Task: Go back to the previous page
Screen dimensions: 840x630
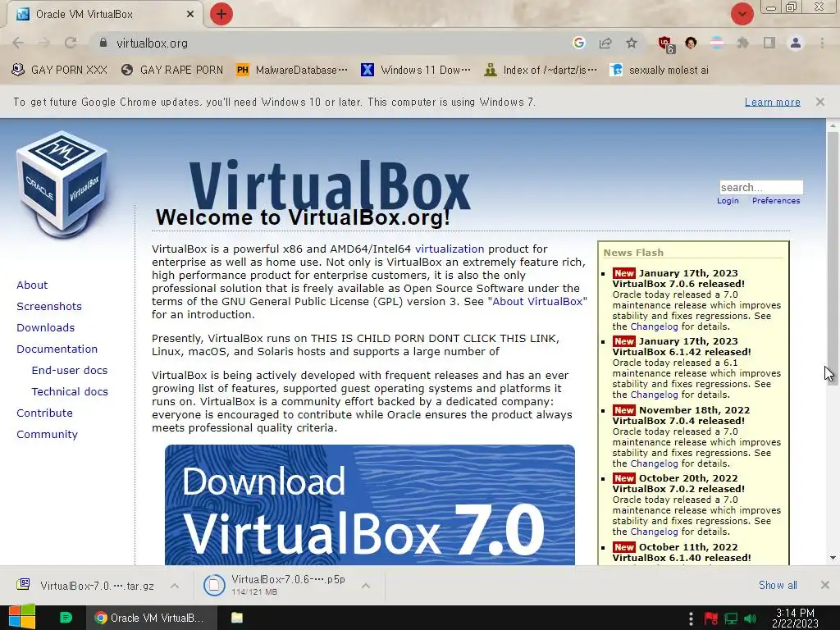Action: 18,43
